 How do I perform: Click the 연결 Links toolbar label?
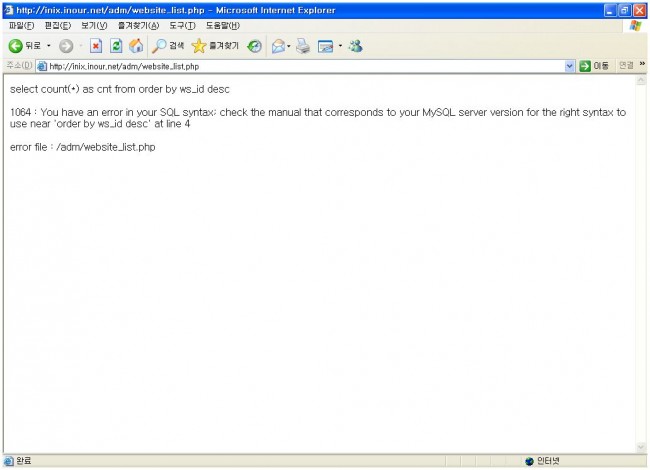click(626, 65)
